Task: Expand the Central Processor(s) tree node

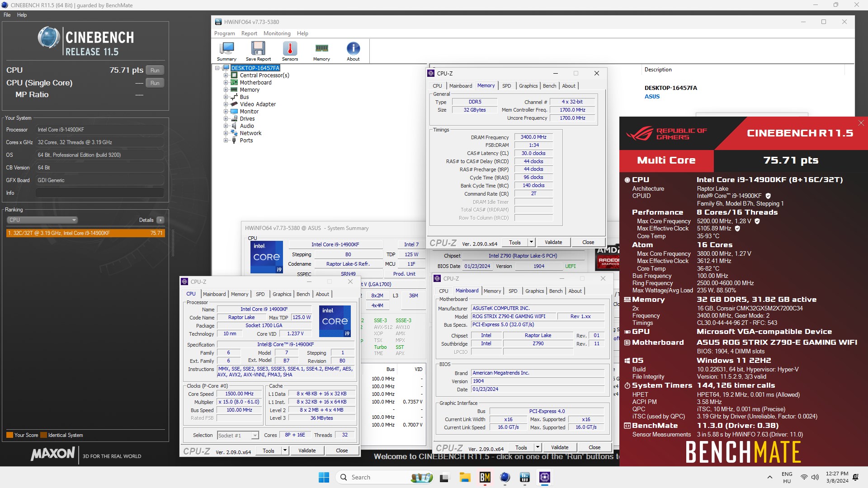Action: pyautogui.click(x=226, y=75)
